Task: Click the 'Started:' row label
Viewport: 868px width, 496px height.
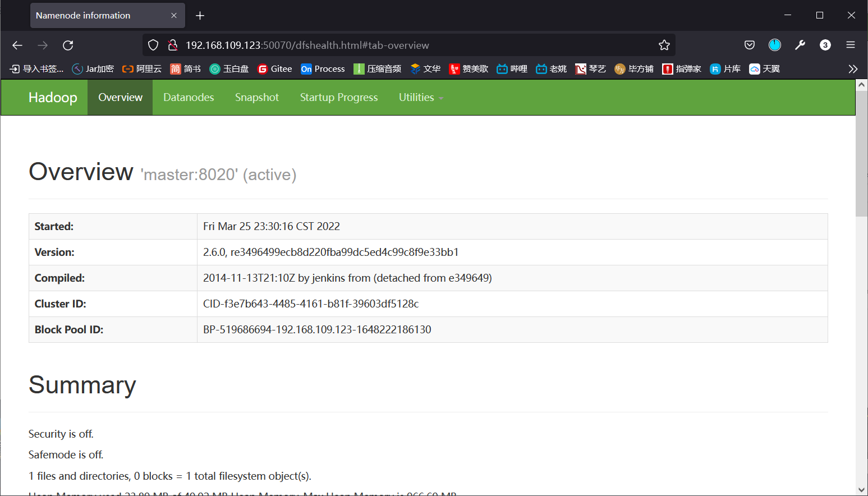Action: click(x=54, y=227)
